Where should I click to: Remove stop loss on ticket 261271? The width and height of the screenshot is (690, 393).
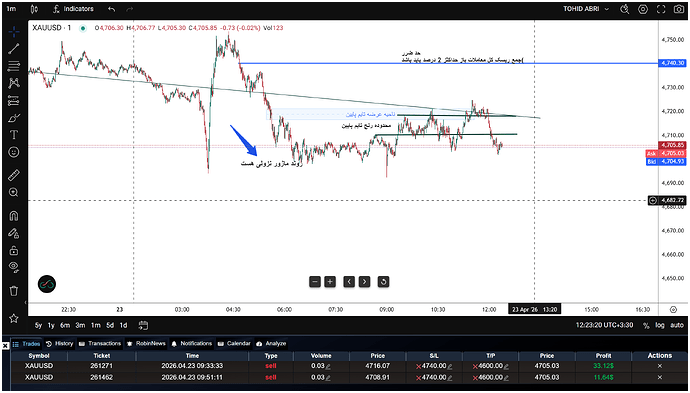(418, 366)
